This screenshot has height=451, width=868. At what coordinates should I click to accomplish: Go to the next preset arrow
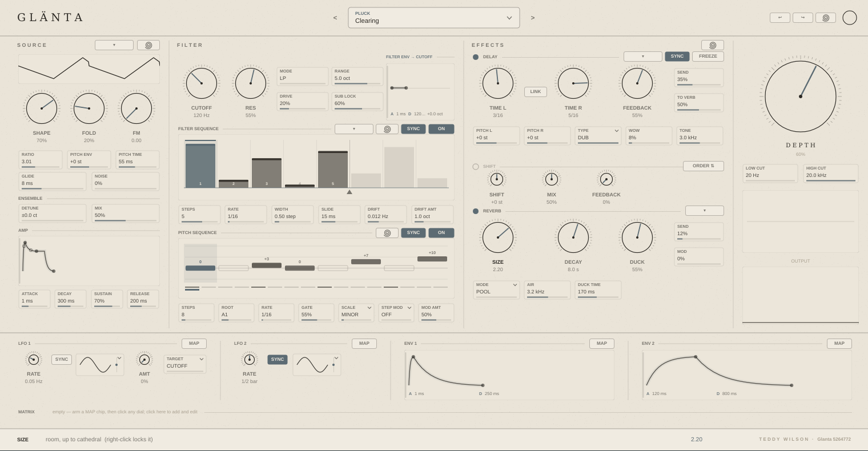[533, 18]
